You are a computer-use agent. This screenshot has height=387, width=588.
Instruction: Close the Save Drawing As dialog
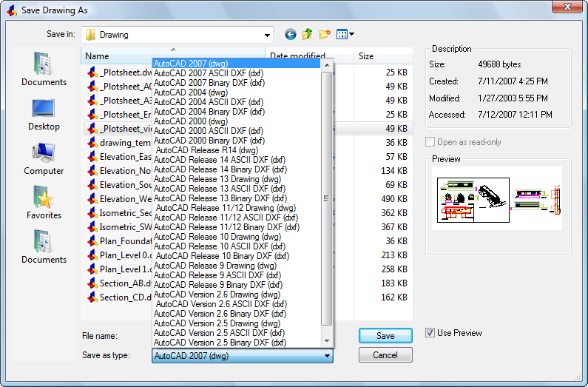click(567, 7)
